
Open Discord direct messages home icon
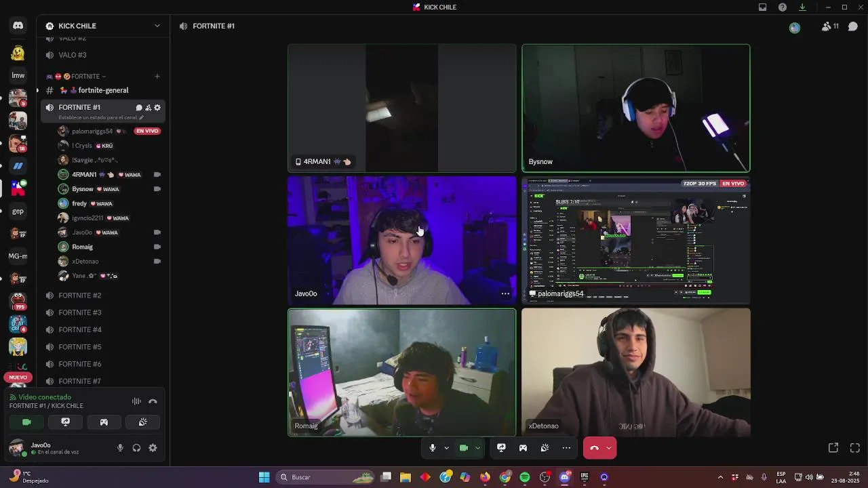tap(18, 26)
